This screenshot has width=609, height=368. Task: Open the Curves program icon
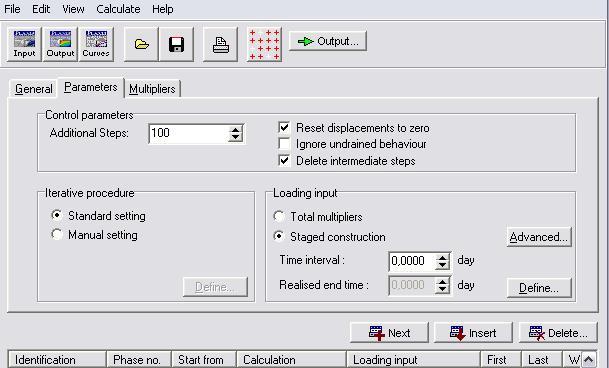(x=96, y=44)
